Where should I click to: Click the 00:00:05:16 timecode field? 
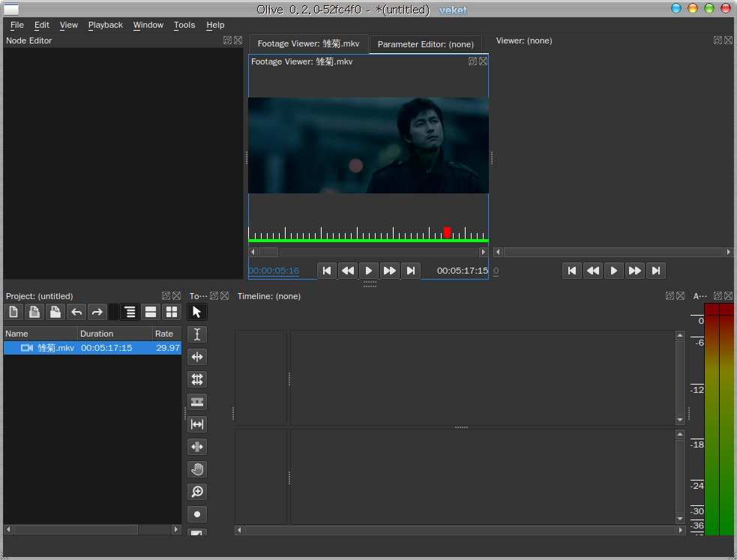274,271
